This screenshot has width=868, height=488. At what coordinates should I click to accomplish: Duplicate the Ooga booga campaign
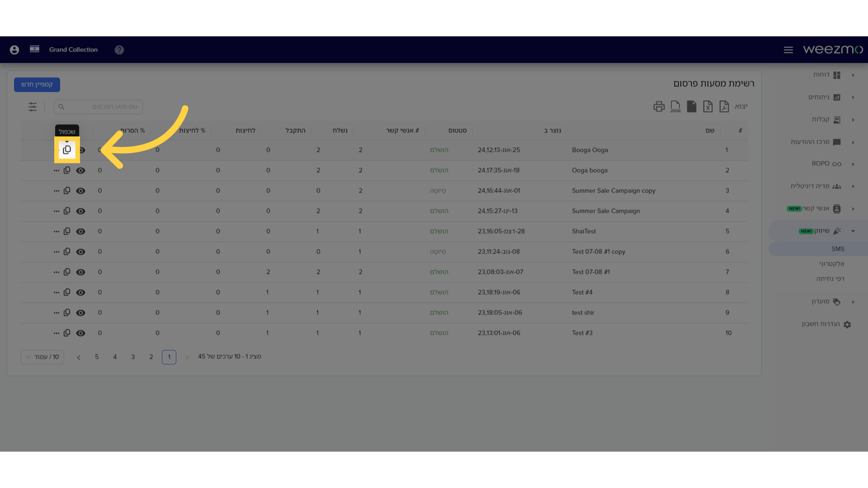pos(67,170)
